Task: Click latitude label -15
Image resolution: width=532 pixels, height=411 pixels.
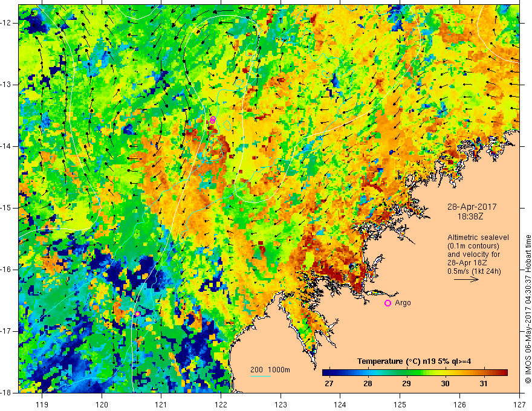Action: click(6, 208)
